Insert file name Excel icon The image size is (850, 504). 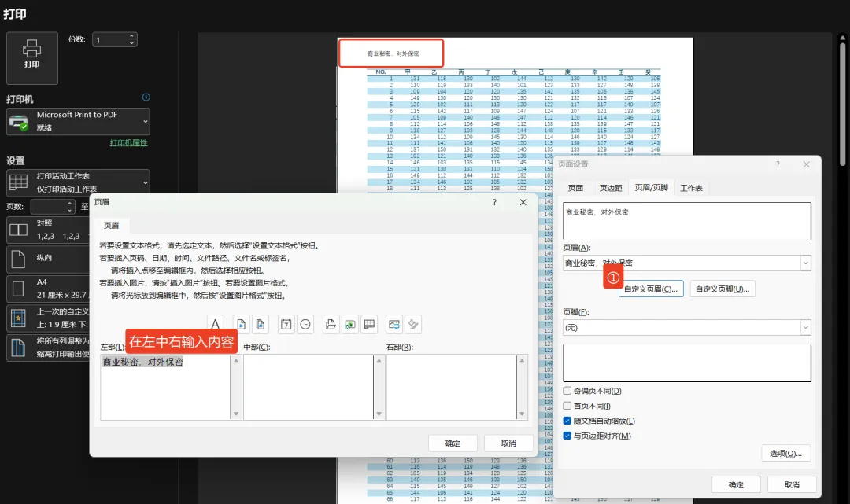(350, 324)
